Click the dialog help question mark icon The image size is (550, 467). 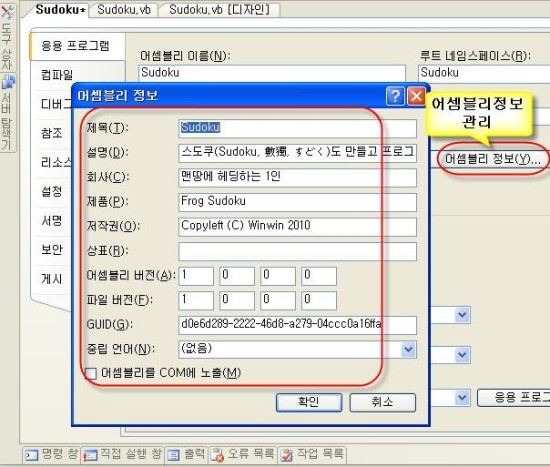pyautogui.click(x=395, y=95)
